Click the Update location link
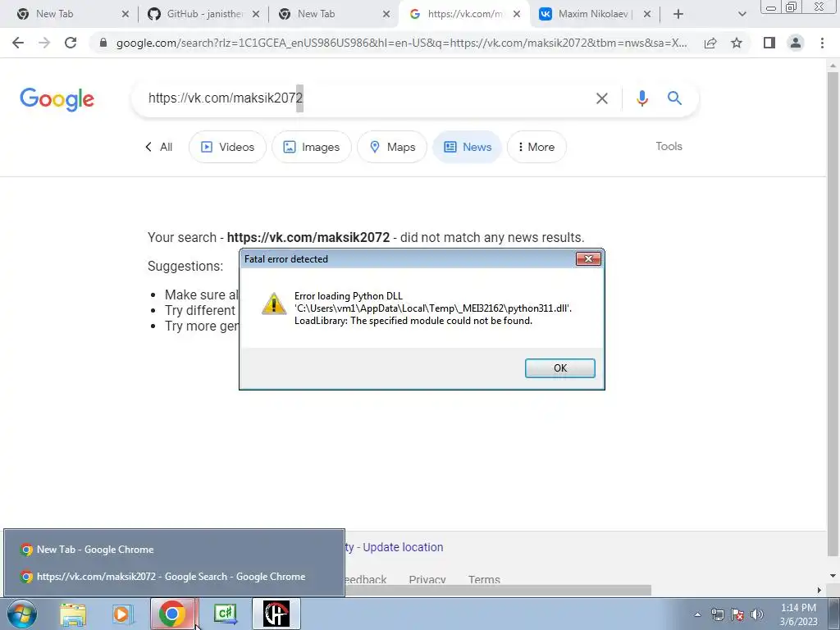The image size is (840, 630). tap(403, 547)
